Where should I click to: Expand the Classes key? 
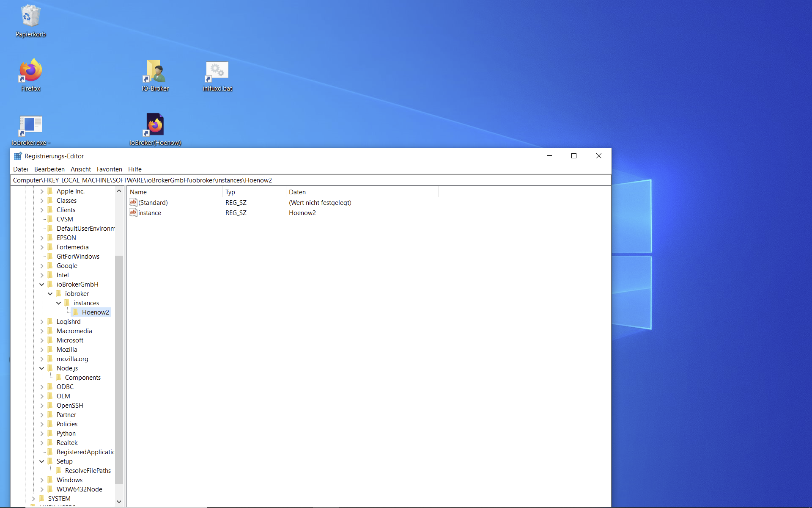pyautogui.click(x=42, y=201)
